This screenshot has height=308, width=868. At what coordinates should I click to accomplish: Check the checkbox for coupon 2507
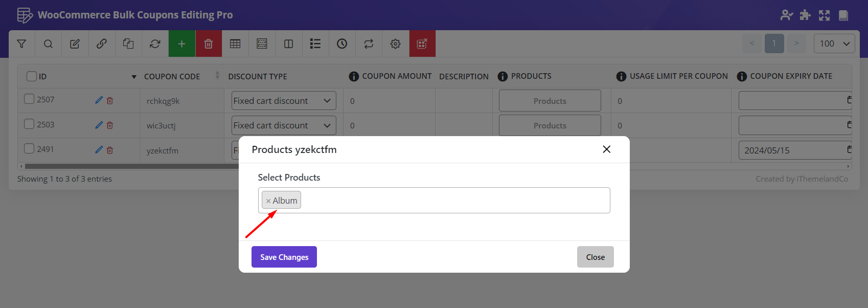pyautogui.click(x=29, y=99)
